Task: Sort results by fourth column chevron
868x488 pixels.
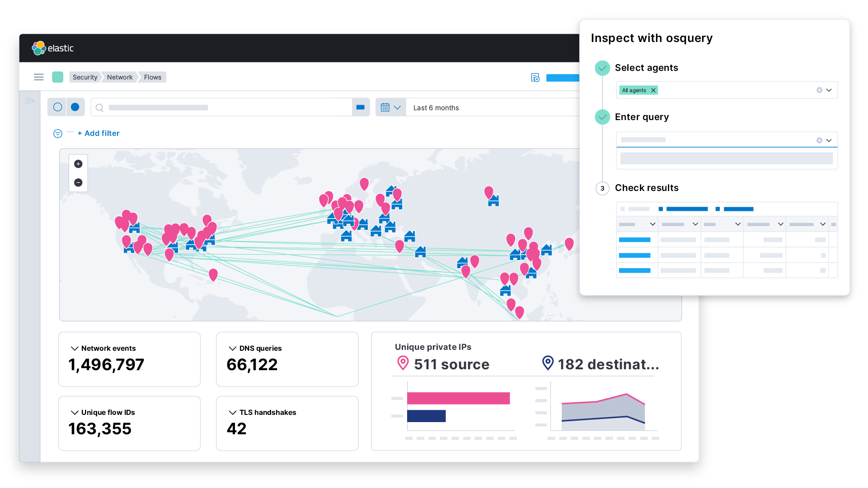Action: click(780, 224)
